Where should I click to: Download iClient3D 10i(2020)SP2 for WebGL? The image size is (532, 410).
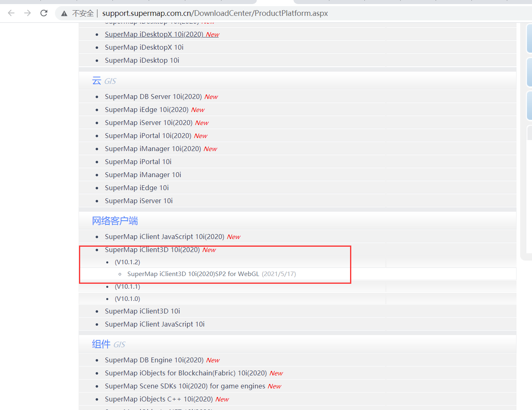click(193, 274)
